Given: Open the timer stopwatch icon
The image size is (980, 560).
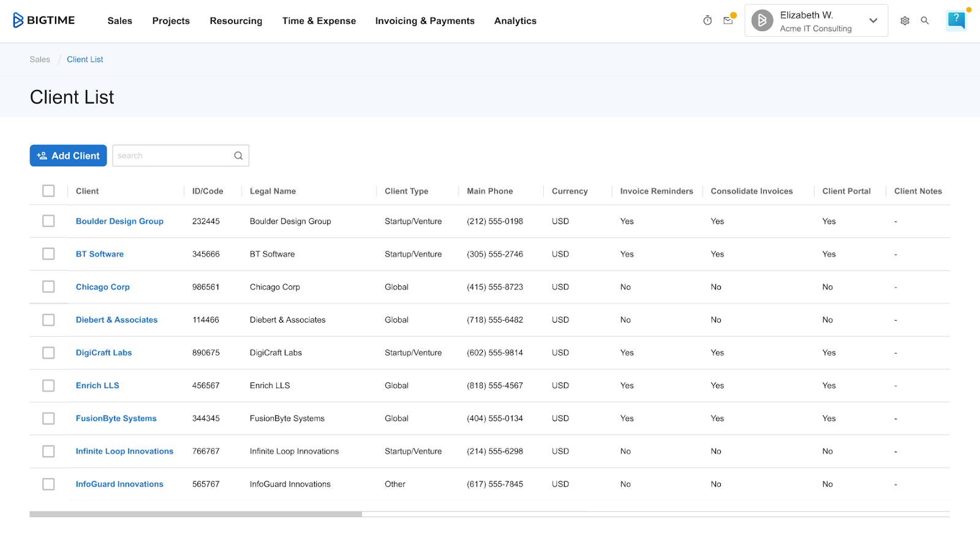Looking at the screenshot, I should (x=707, y=20).
